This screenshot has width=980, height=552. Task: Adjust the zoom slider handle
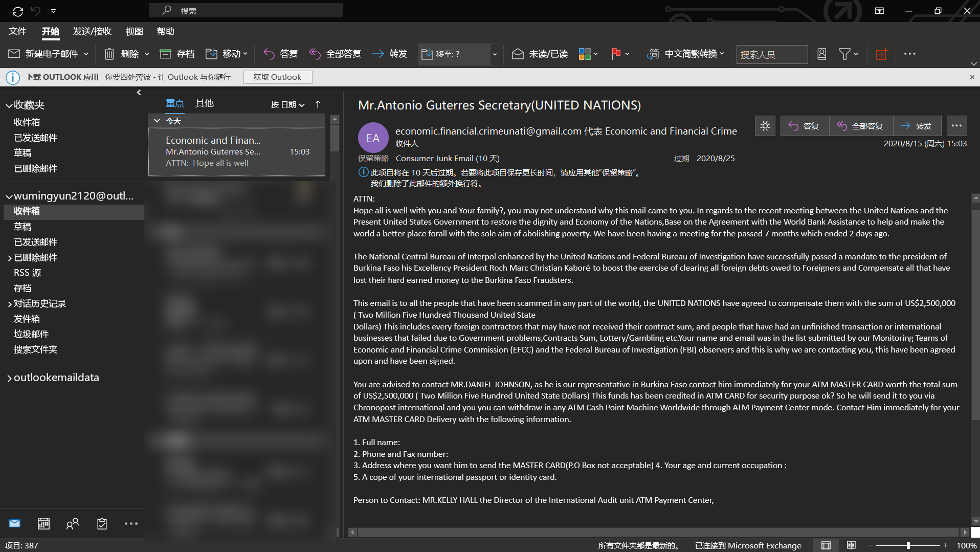pos(908,545)
